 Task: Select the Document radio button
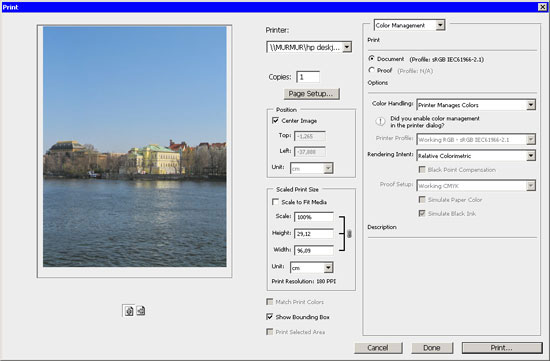click(x=371, y=59)
